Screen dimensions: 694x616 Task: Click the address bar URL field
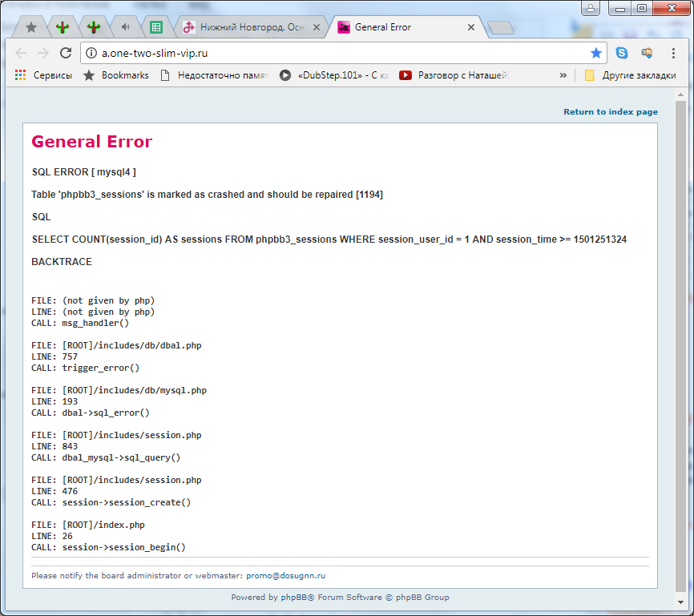click(337, 53)
